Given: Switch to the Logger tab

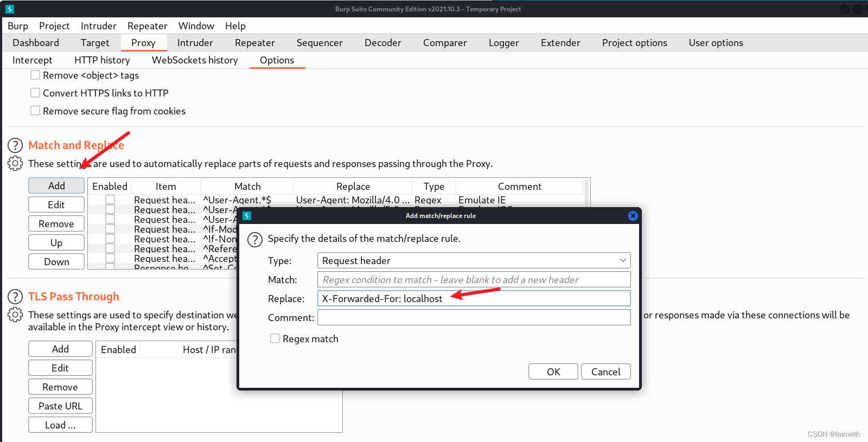Looking at the screenshot, I should coord(504,43).
